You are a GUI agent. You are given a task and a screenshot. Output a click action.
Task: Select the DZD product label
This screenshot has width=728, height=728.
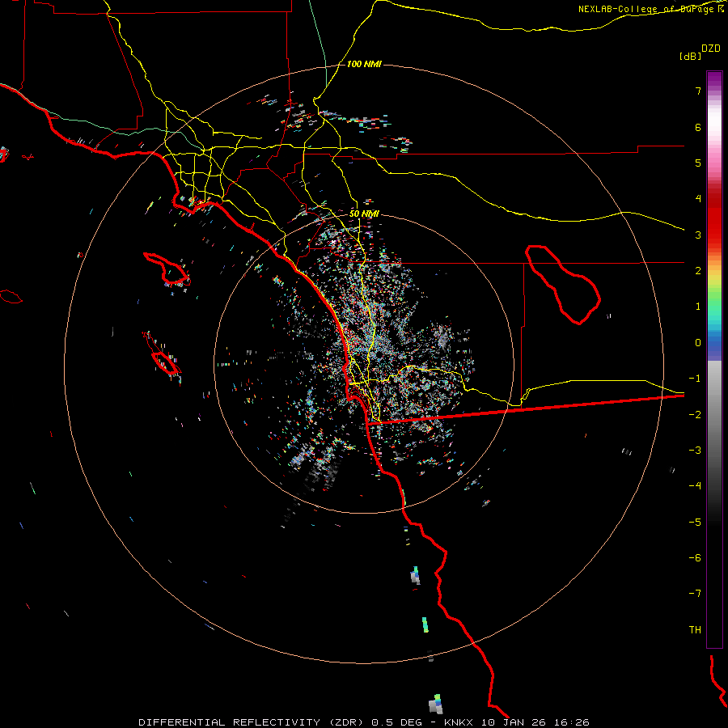pyautogui.click(x=711, y=49)
